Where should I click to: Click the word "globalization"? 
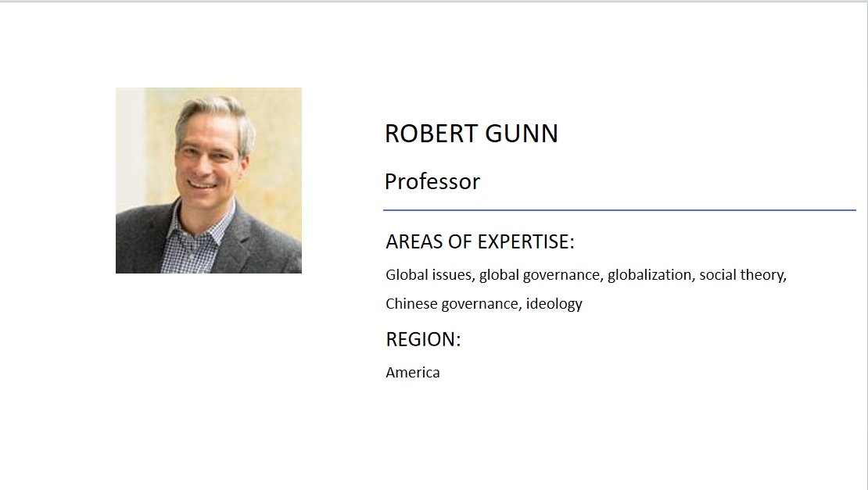pyautogui.click(x=649, y=275)
